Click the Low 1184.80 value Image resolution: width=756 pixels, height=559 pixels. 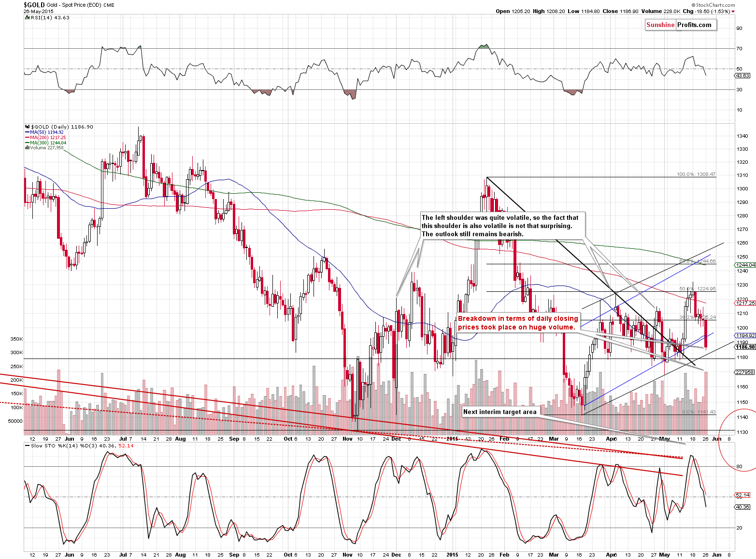coord(584,11)
